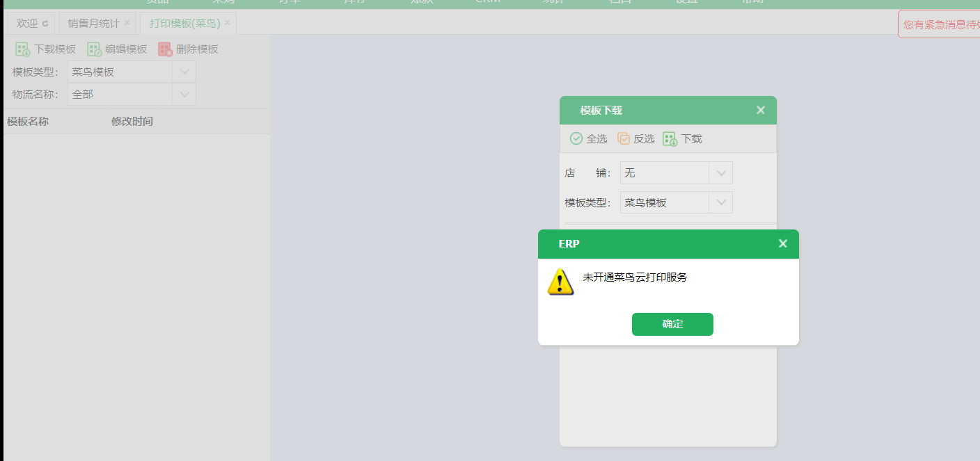Open the 您有紧急消息 notification
This screenshot has width=980, height=461.
pyautogui.click(x=940, y=24)
